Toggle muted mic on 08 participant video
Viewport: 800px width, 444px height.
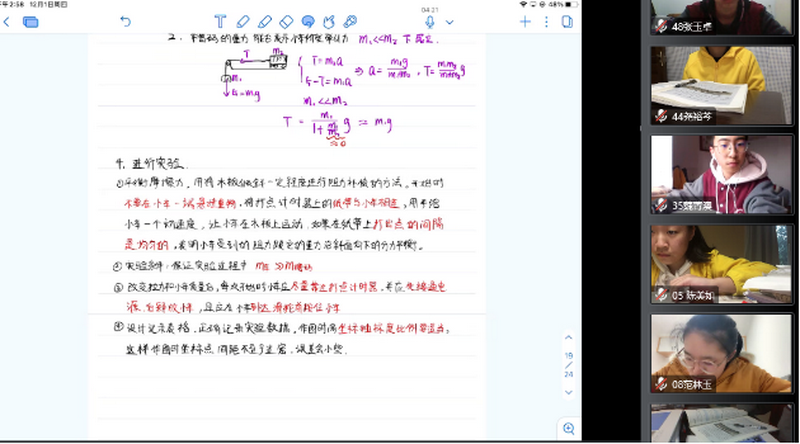tap(661, 384)
